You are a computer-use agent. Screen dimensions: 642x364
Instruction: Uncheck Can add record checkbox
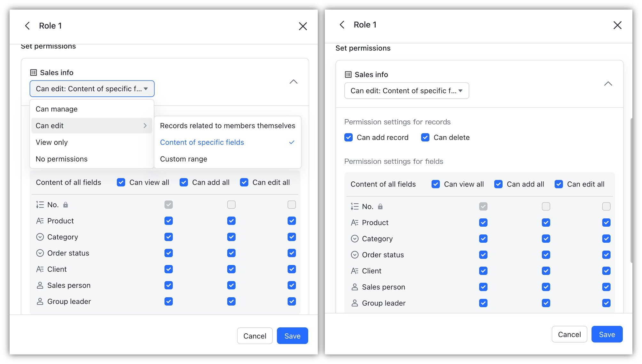pyautogui.click(x=348, y=138)
